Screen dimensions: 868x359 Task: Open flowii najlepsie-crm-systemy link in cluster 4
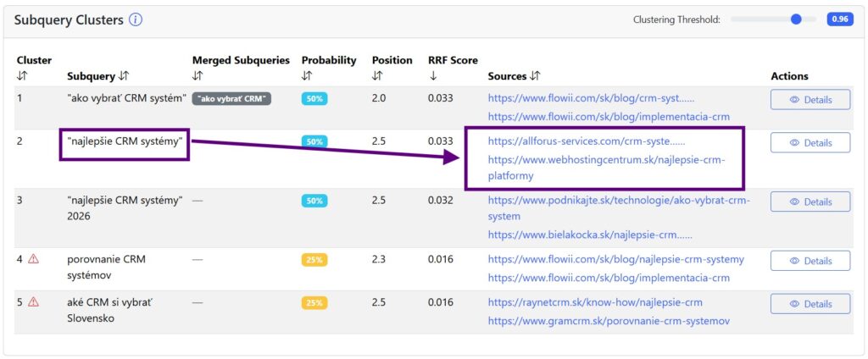(x=616, y=259)
